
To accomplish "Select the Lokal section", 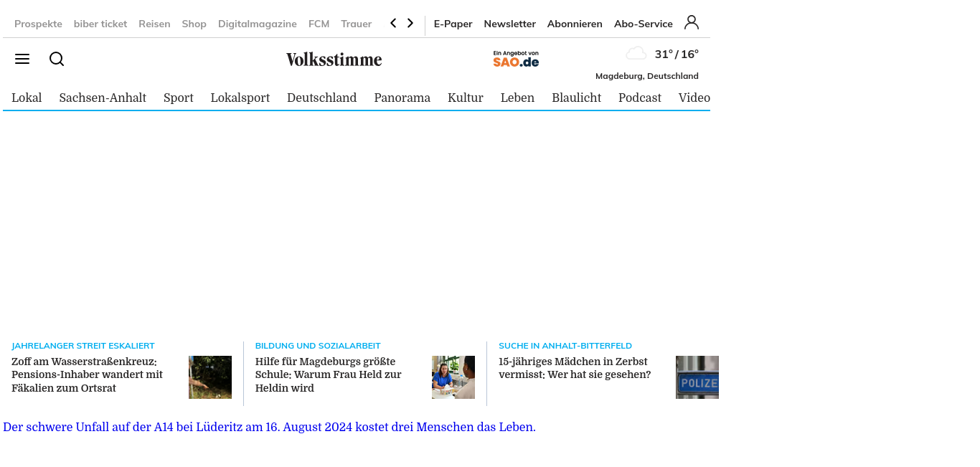I will [x=27, y=98].
